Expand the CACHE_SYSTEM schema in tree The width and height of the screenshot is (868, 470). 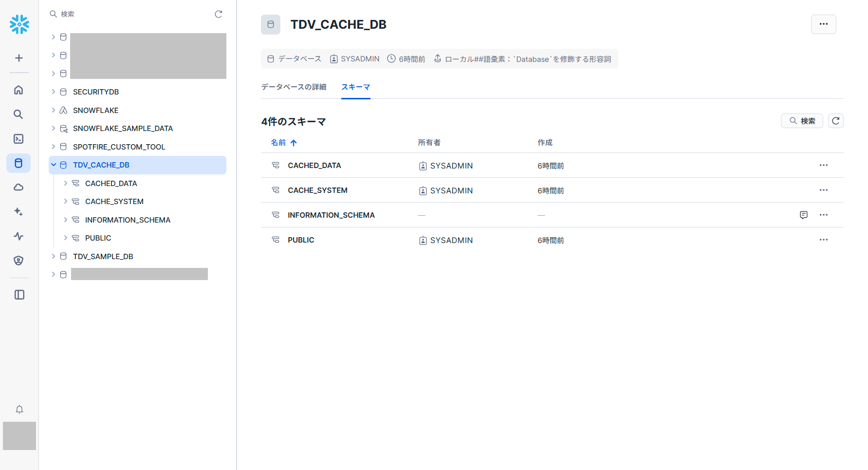(x=66, y=201)
